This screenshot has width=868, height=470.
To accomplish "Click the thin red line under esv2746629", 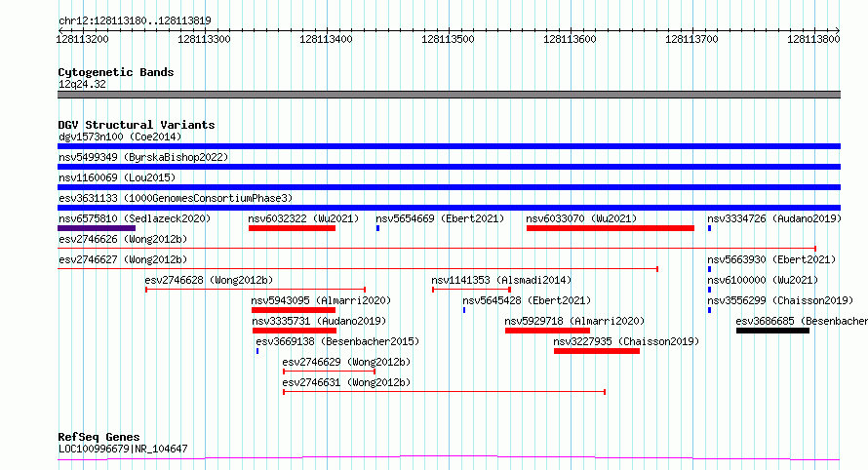I will (x=330, y=371).
